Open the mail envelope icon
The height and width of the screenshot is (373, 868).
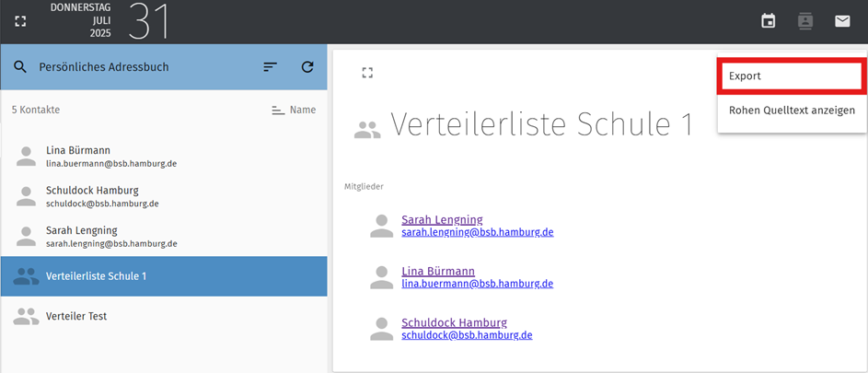(x=842, y=21)
